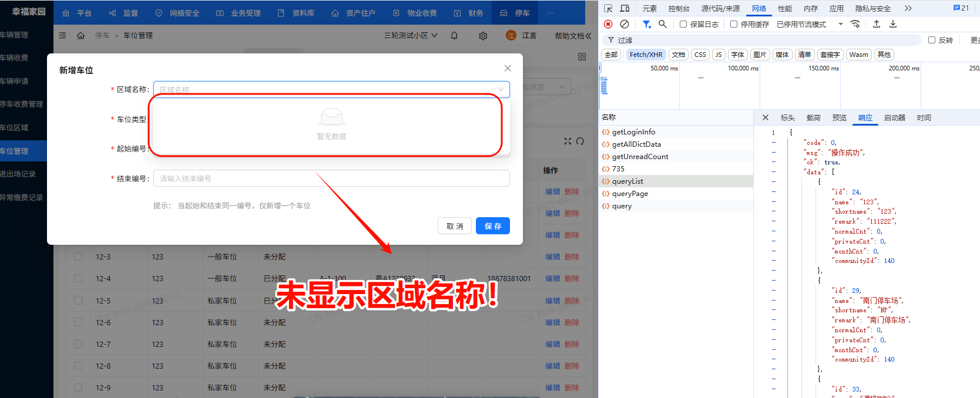Viewport: 980px width, 398px height.
Task: Collapse the sidebar menu icon
Action: [63, 36]
